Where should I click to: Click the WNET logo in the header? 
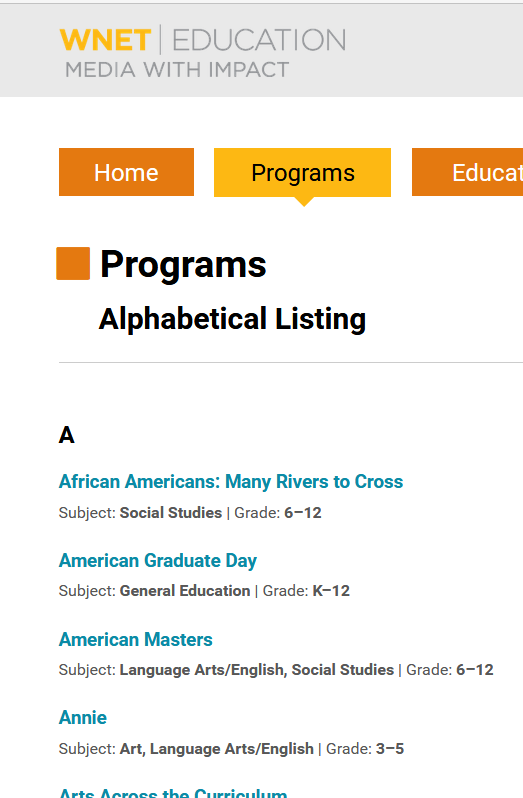(x=105, y=40)
